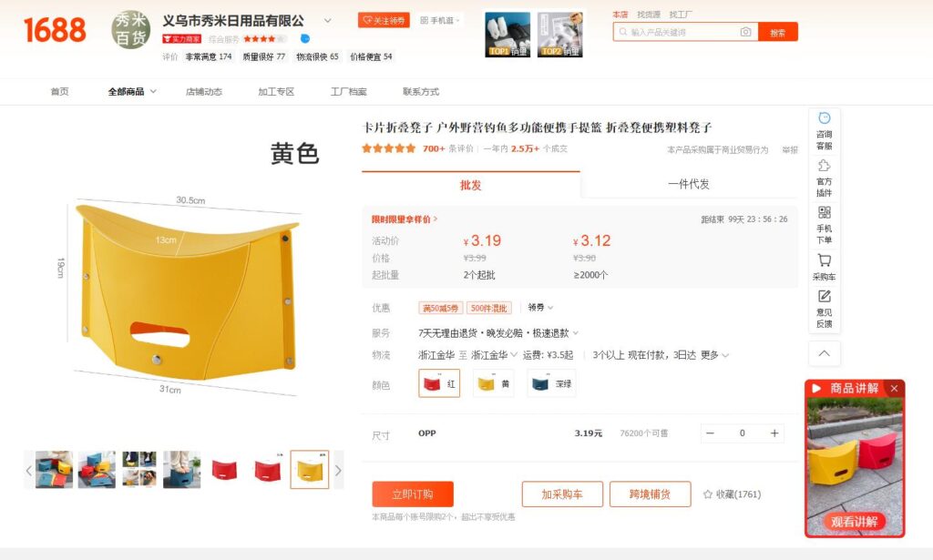Play the 商品讲解 video icon
This screenshot has width=933, height=560.
point(817,388)
